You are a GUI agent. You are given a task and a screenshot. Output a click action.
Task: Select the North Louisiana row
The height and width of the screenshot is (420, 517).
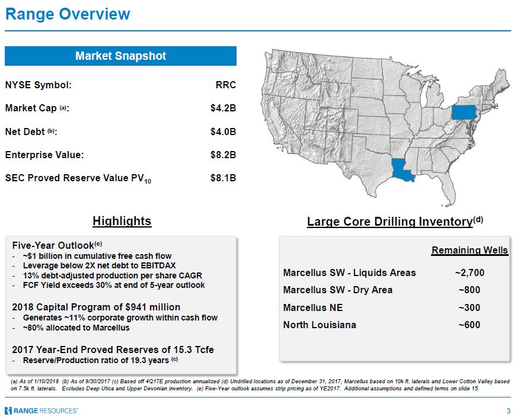click(320, 325)
